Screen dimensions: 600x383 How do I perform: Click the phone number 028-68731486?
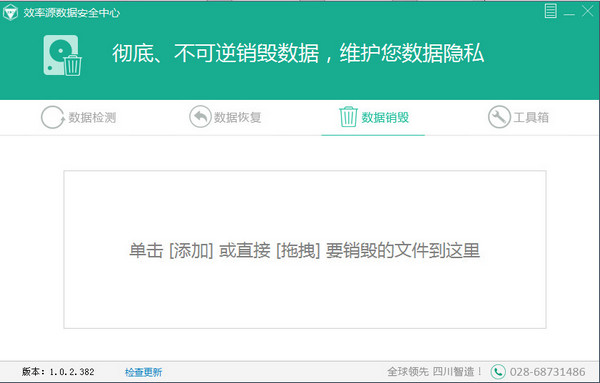pos(547,372)
